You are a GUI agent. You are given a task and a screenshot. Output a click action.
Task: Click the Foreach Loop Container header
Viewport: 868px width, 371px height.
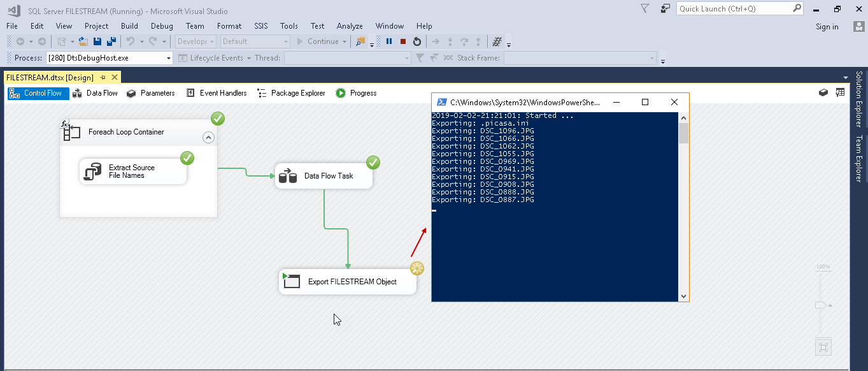pyautogui.click(x=138, y=132)
